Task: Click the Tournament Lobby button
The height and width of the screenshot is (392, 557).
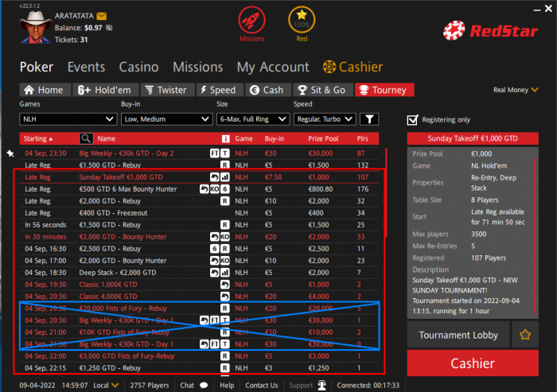Action: point(458,335)
